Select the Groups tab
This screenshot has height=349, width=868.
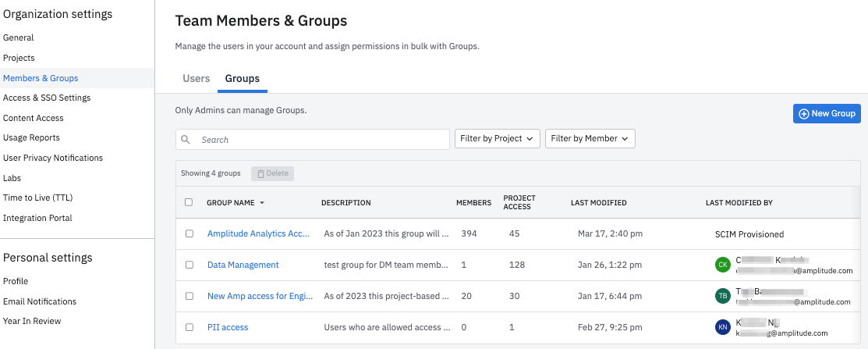242,78
